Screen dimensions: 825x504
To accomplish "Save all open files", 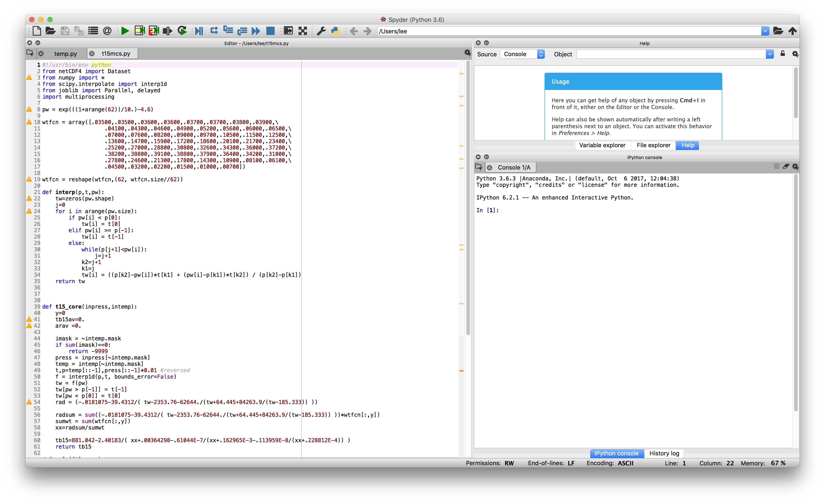I will tap(79, 31).
